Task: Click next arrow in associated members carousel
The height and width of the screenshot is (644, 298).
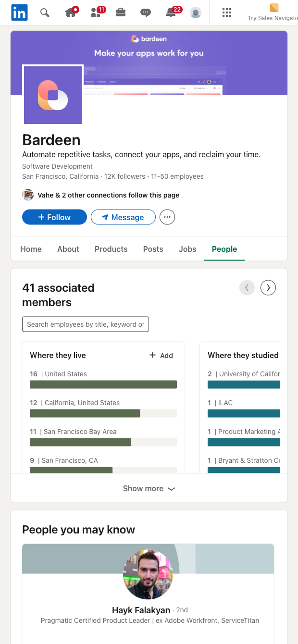Action: (x=268, y=288)
